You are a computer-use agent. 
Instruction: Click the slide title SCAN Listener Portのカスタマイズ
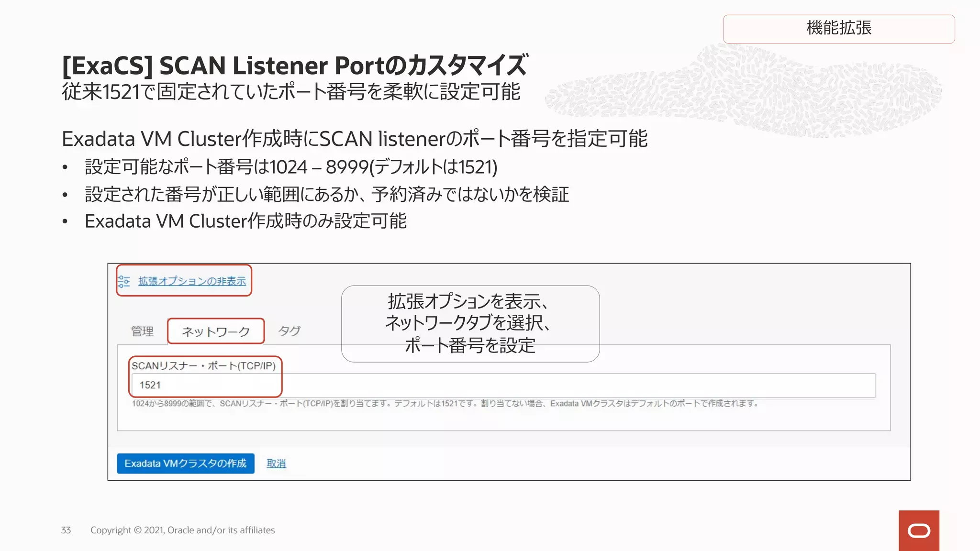click(x=295, y=66)
